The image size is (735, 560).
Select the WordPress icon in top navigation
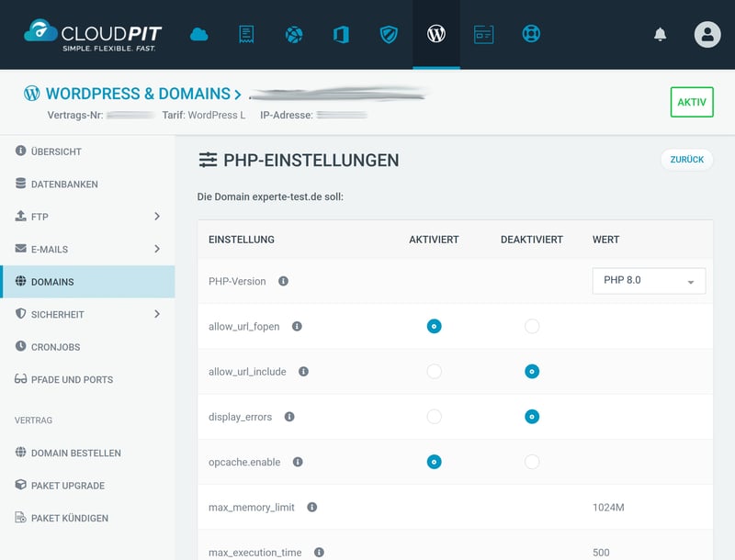(436, 35)
